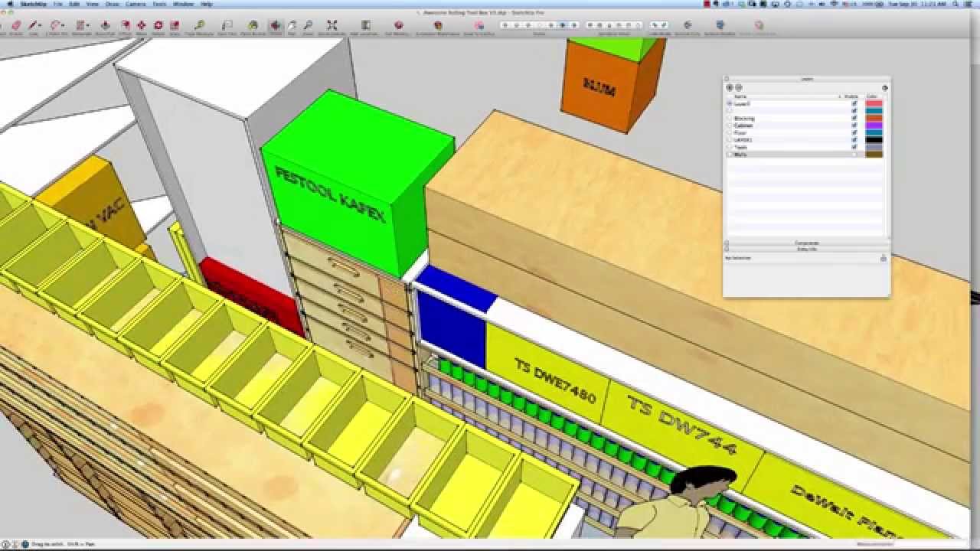Check Visible for Walls layer

pos(854,155)
